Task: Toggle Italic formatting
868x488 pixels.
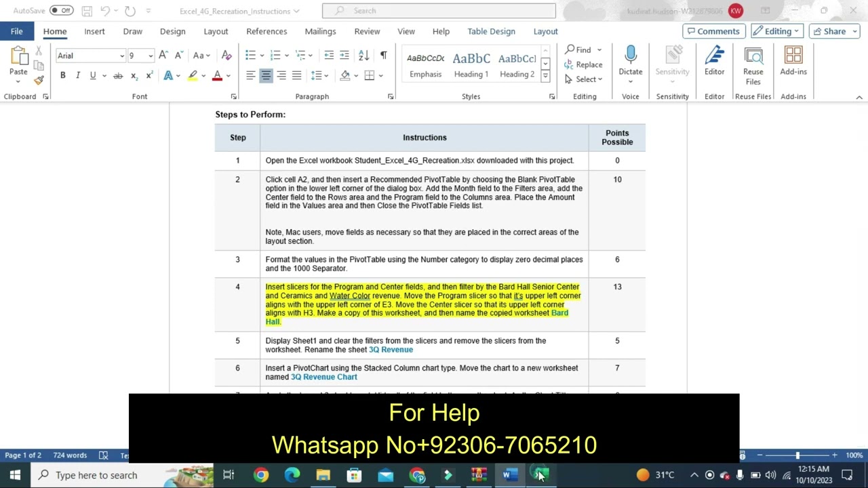Action: (78, 75)
